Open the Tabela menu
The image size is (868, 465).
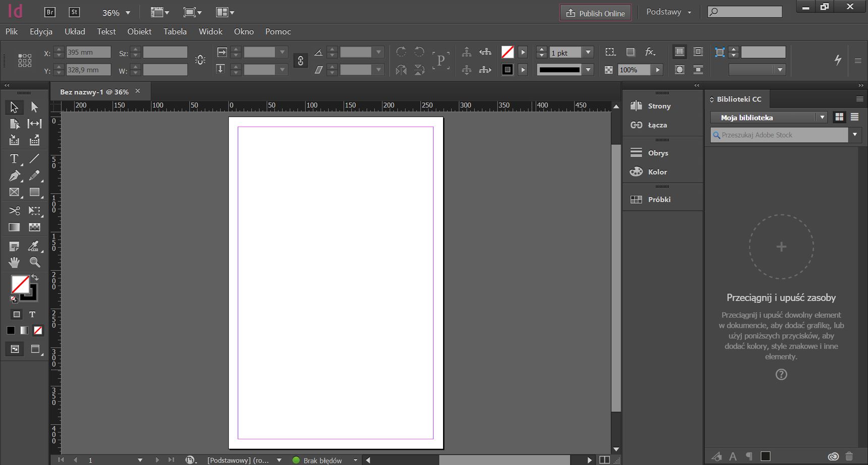tap(175, 31)
